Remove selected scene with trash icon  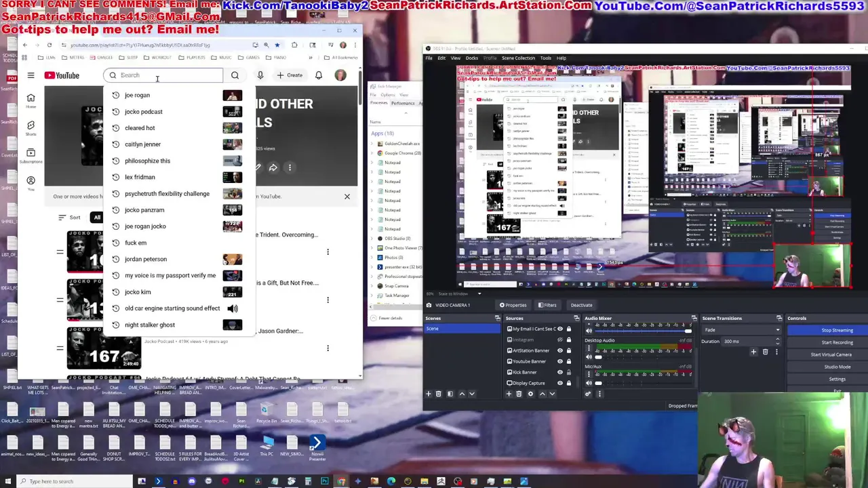click(x=438, y=394)
